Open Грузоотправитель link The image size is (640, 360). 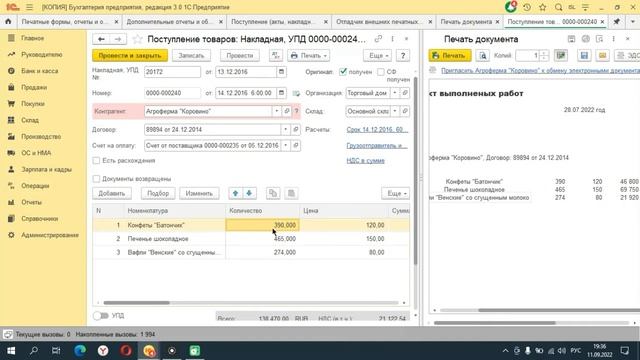tap(377, 145)
